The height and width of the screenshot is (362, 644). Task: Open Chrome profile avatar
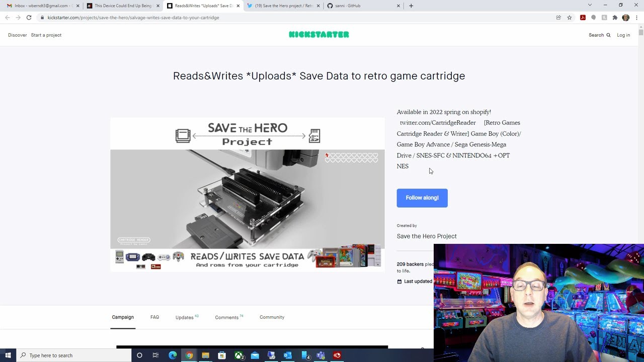click(626, 18)
